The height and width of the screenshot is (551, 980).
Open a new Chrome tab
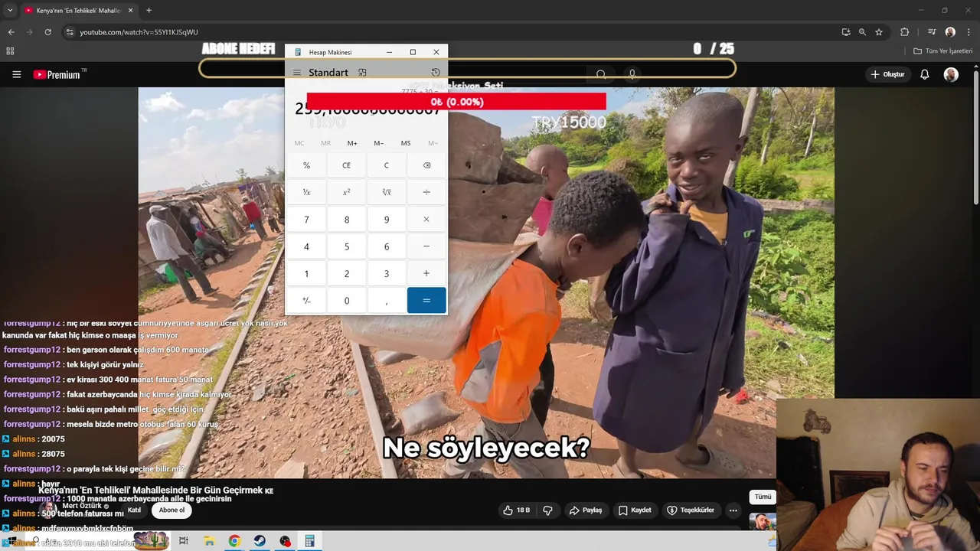point(149,11)
